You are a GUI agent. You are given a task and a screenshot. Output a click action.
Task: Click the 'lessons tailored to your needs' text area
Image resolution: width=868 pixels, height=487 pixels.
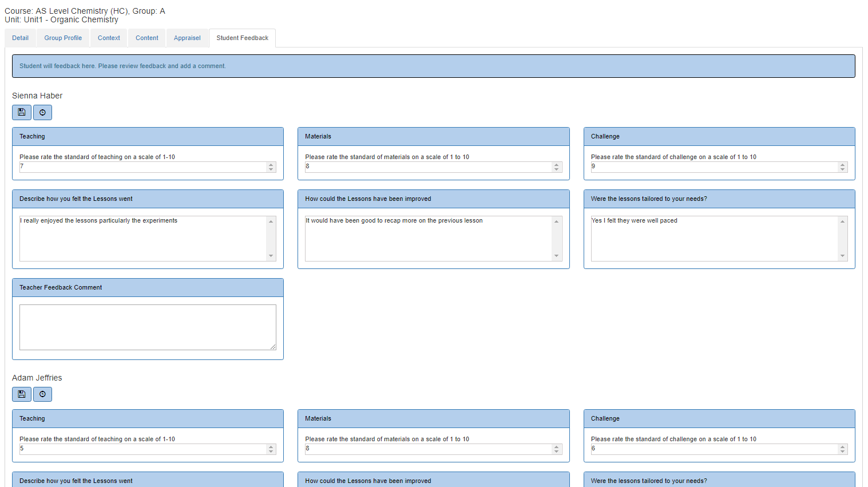(714, 239)
